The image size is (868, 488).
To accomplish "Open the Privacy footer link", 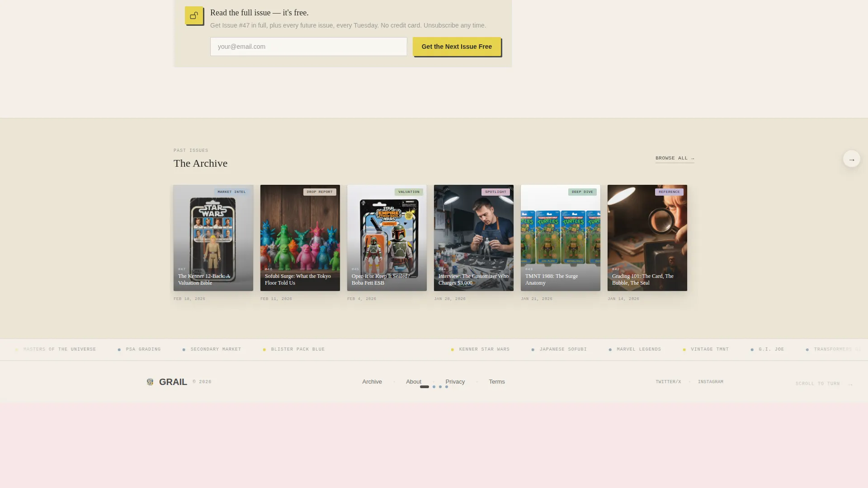I will pos(455,382).
